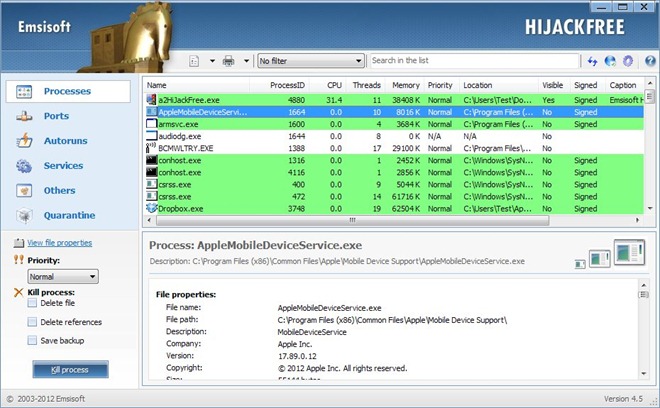Select the armsvc.exe process row
This screenshot has width=660, height=408.
click(394, 124)
